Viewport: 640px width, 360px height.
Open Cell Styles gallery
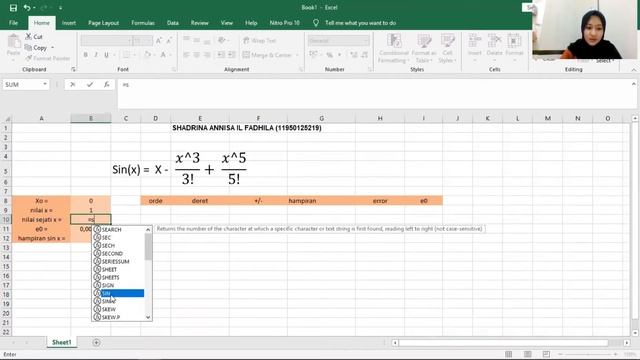tap(447, 49)
